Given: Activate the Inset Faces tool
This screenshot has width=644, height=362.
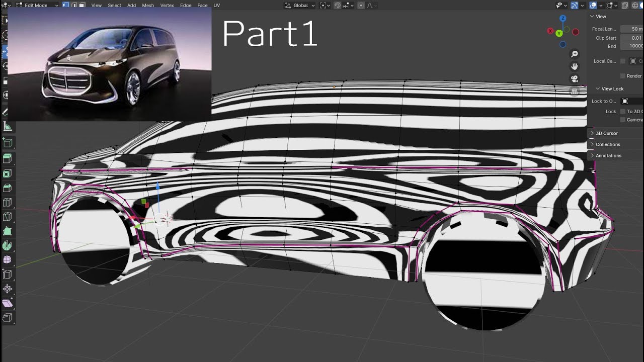Looking at the screenshot, I should (8, 173).
